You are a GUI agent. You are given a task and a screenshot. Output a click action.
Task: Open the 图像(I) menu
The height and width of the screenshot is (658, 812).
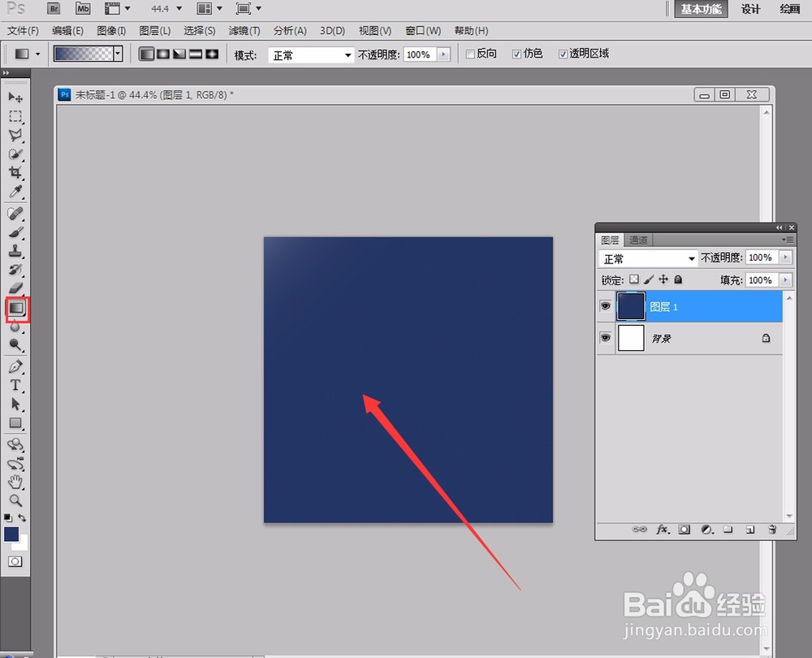[x=111, y=31]
